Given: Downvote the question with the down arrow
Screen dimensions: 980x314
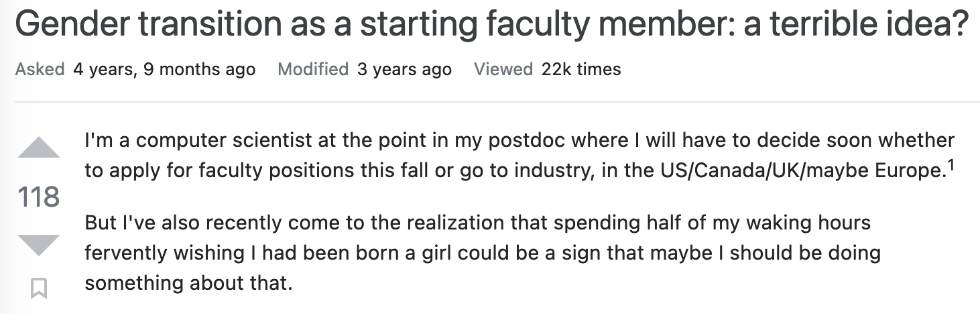Looking at the screenshot, I should click(39, 244).
